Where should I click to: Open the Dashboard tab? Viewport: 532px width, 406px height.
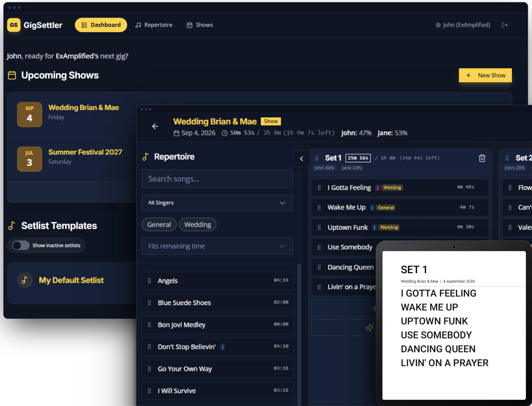click(101, 25)
